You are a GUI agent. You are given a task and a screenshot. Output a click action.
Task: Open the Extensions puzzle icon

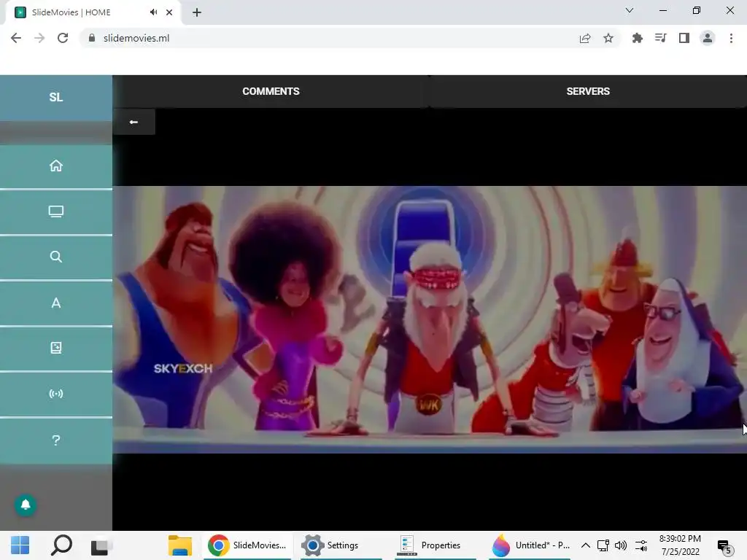click(637, 38)
